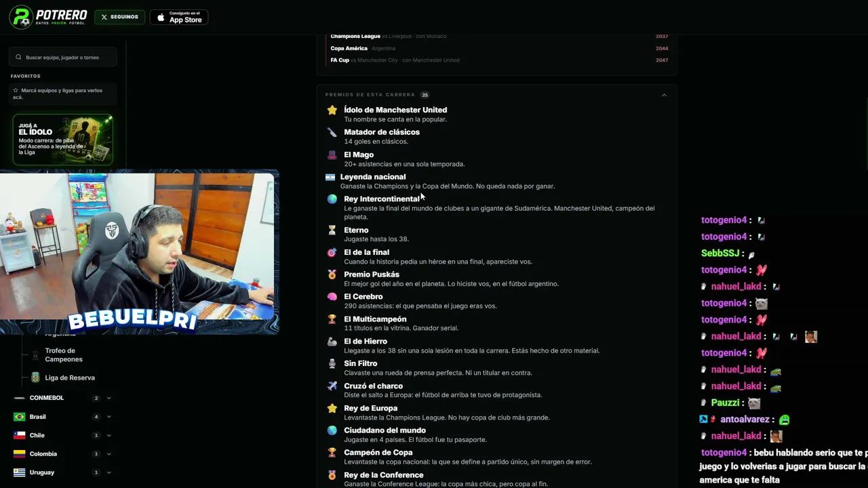Image resolution: width=868 pixels, height=488 pixels.
Task: Expand the CONMEBOL chevron in the sidebar
Action: coord(108,398)
